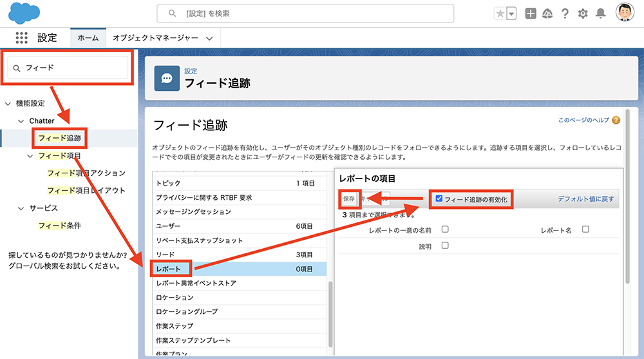
Task: Collapse the Chatter tree node
Action: point(21,121)
